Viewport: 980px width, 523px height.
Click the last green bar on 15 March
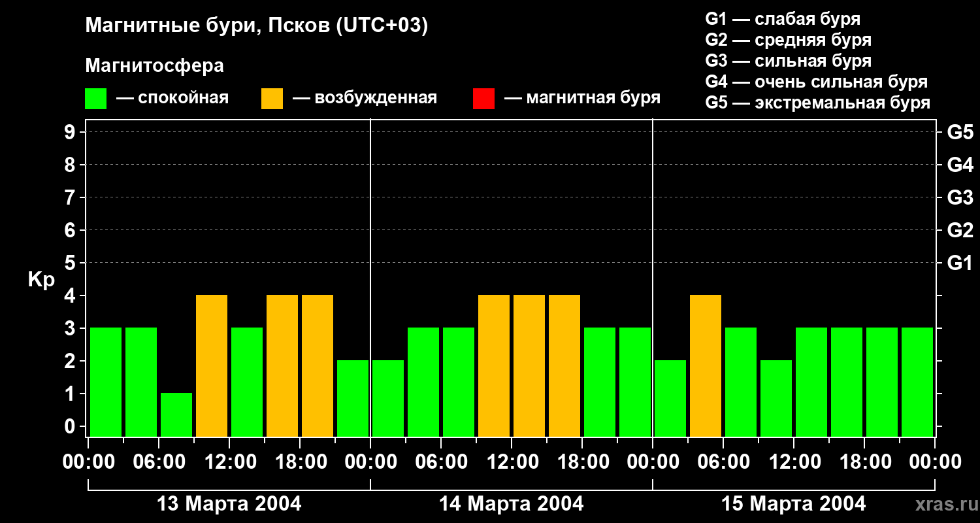pos(917,382)
